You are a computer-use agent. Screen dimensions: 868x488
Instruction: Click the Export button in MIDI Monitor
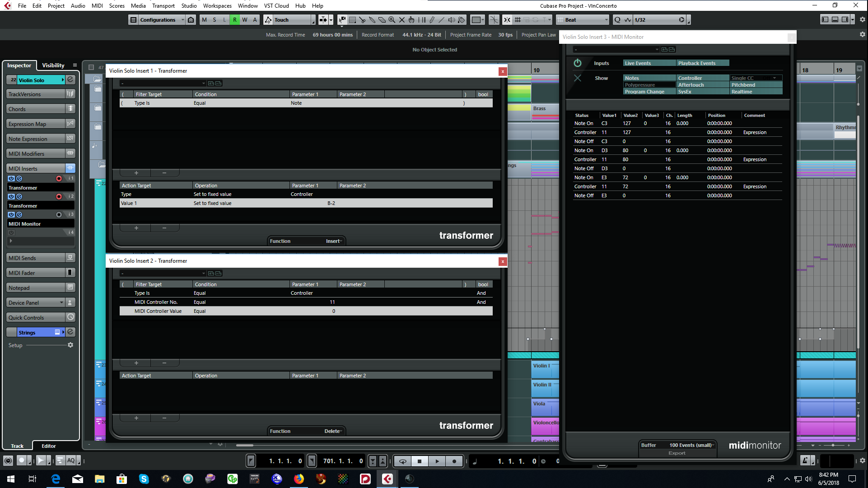tap(677, 452)
